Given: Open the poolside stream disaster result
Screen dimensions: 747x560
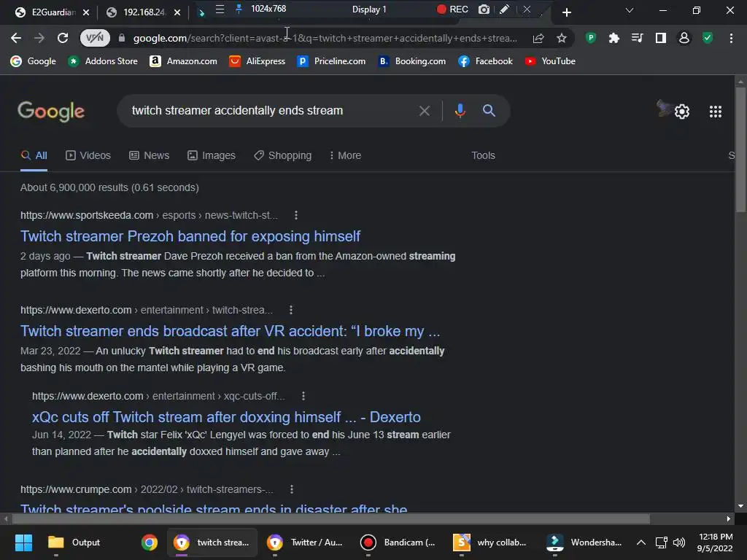Looking at the screenshot, I should (214, 508).
